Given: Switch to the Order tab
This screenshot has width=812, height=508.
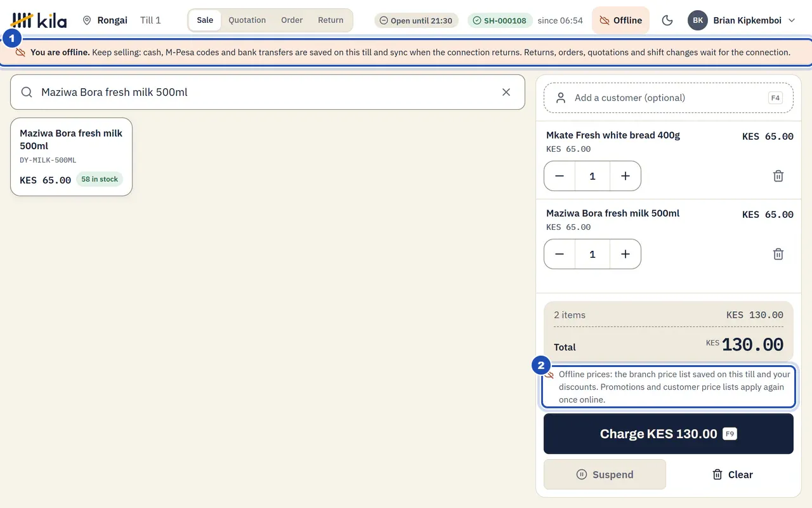Looking at the screenshot, I should click(292, 20).
